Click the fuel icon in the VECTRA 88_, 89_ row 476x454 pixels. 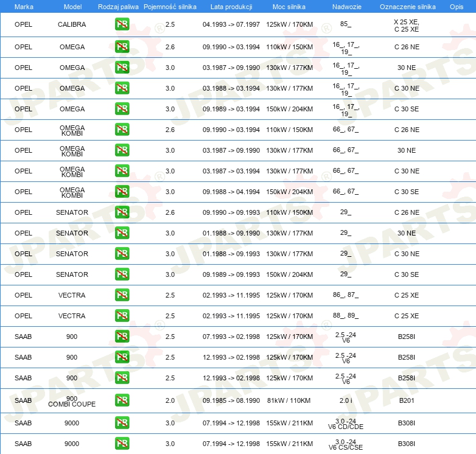pos(122,316)
